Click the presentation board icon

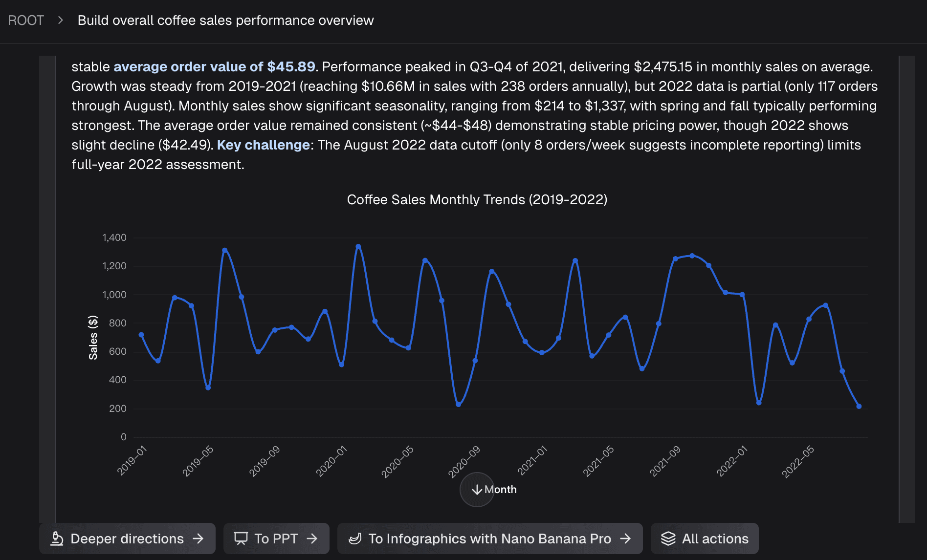[241, 538]
